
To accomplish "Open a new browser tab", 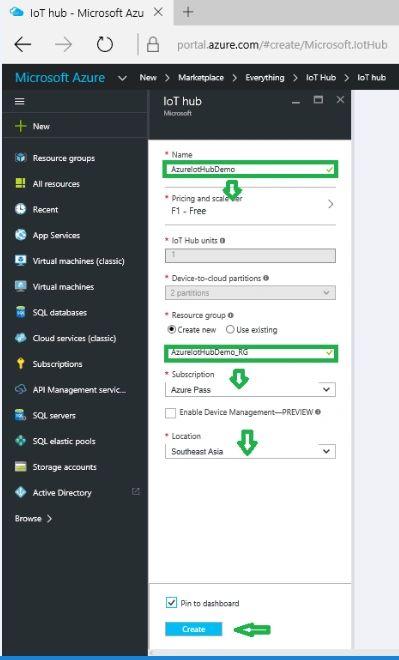I will pos(188,12).
